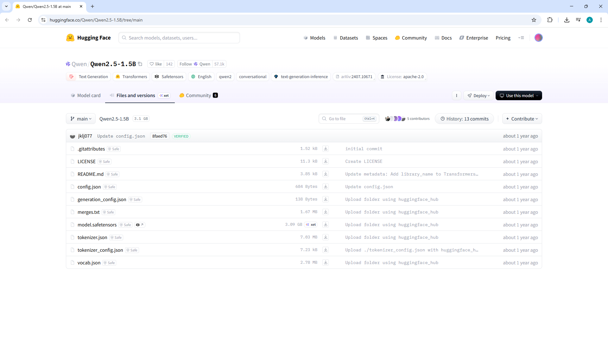Switch to the Model card tab
The image size is (608, 364).
tap(85, 96)
